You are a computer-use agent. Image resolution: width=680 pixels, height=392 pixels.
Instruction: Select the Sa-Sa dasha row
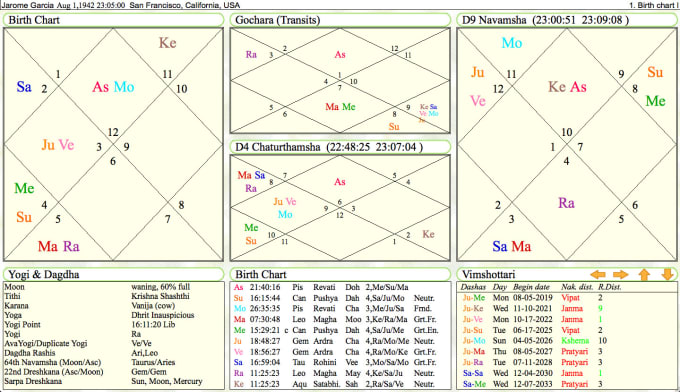click(568, 373)
